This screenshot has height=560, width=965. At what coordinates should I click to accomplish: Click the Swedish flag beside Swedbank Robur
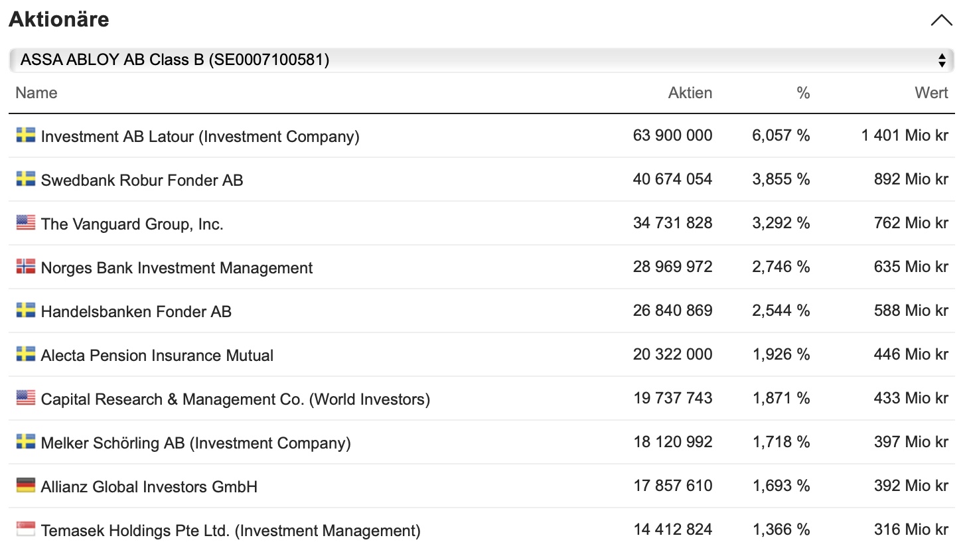(x=26, y=179)
